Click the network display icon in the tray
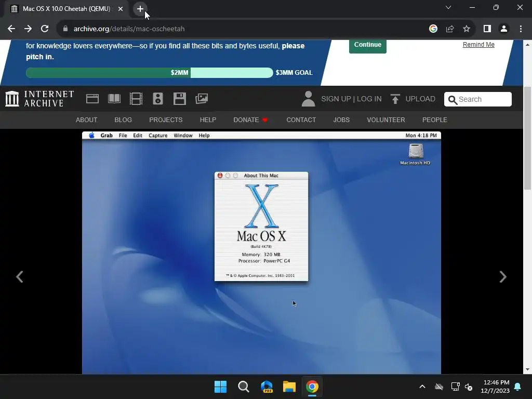The height and width of the screenshot is (399, 532). click(455, 387)
